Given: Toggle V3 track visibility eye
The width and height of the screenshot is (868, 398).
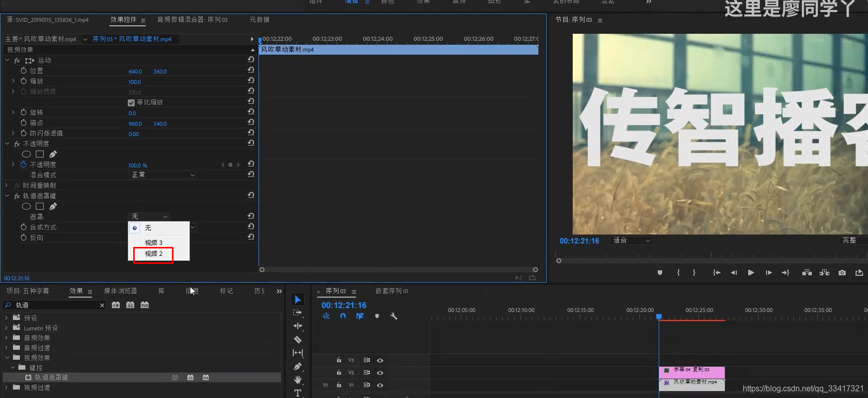Looking at the screenshot, I should 380,360.
